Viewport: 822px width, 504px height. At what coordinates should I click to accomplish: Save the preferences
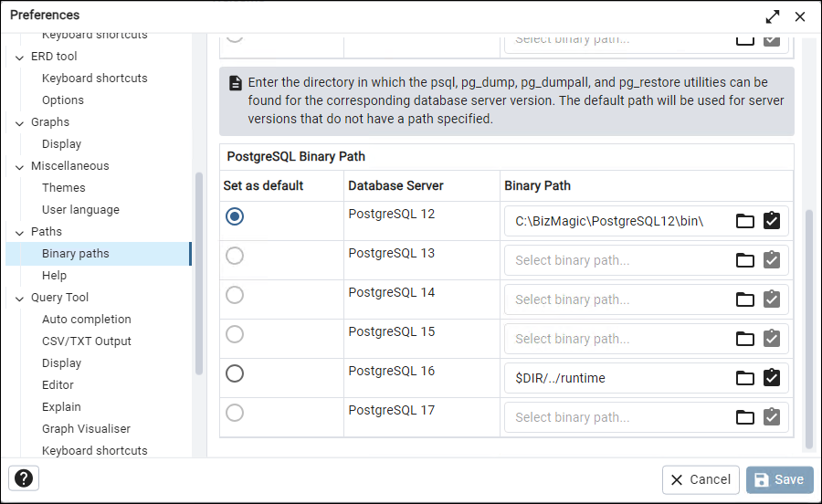pos(780,480)
